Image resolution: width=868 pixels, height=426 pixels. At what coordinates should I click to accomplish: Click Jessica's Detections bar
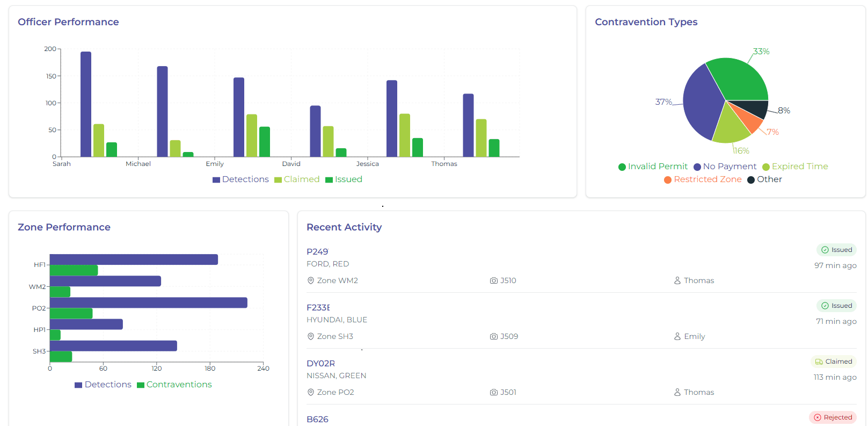coord(392,119)
